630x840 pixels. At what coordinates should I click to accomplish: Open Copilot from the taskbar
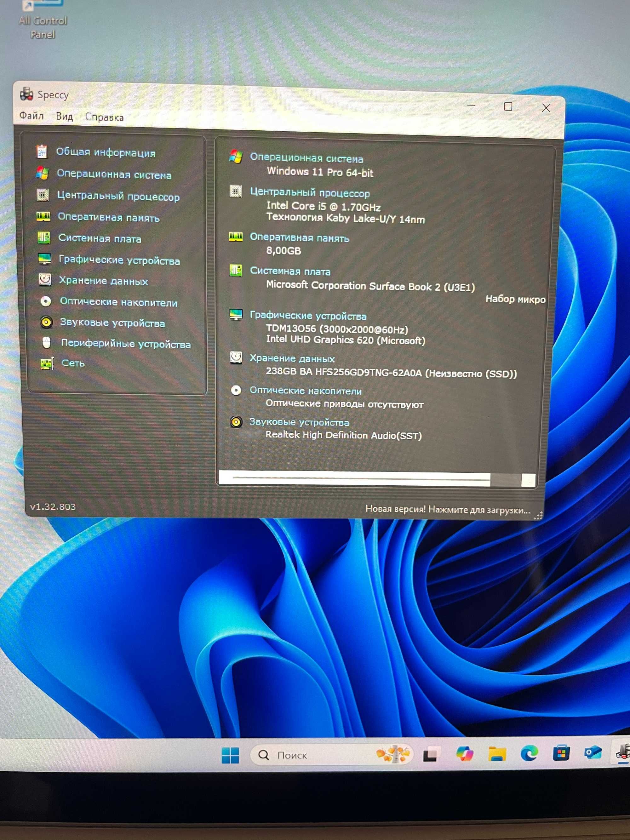[464, 754]
